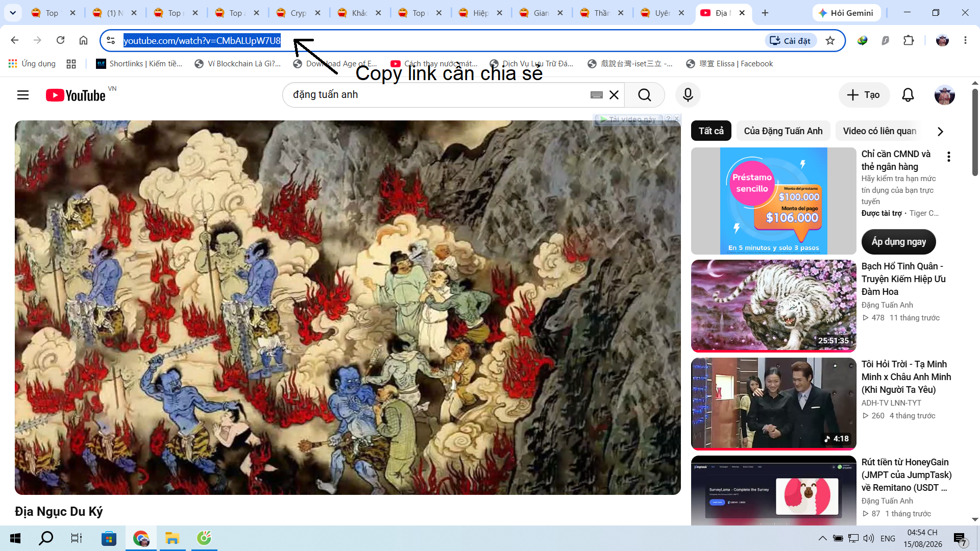The width and height of the screenshot is (980, 551).
Task: Adjust the system volume speaker icon
Action: (869, 538)
